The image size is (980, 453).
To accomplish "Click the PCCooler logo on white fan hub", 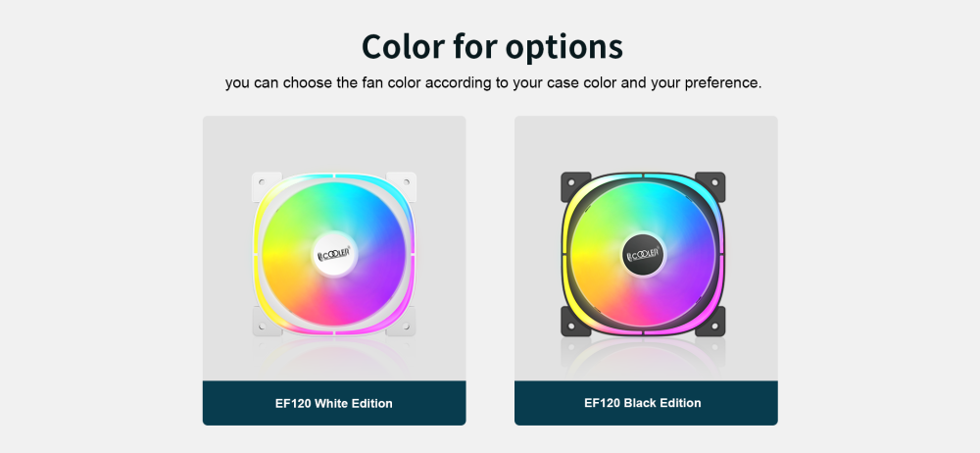I will click(334, 255).
